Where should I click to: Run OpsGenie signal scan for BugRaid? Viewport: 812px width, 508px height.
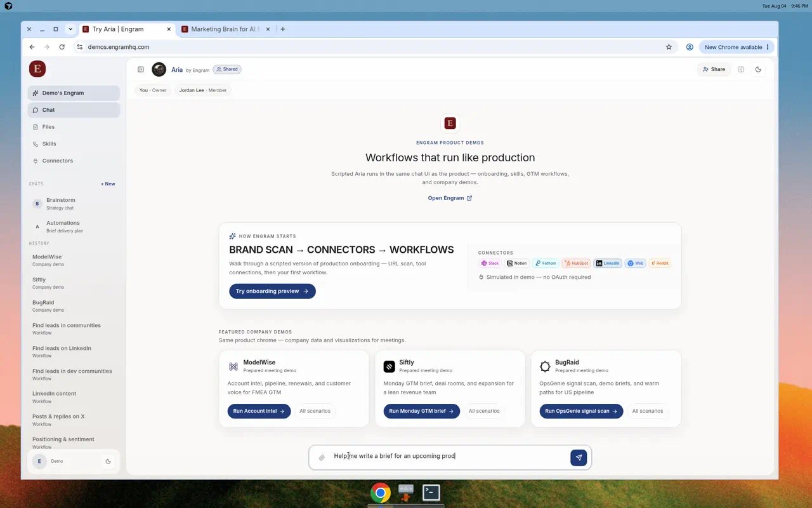(581, 411)
